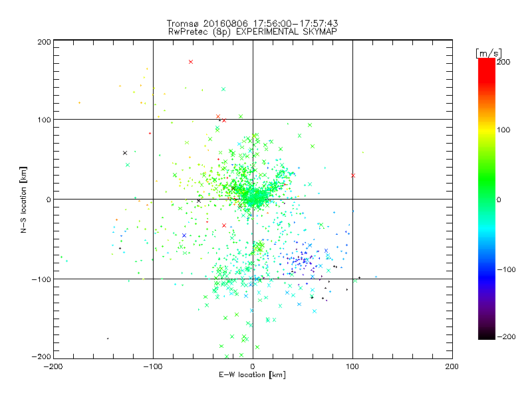Image resolution: width=532 pixels, height=399 pixels.
Task: Click the "-100" label beside the colorbar
Action: (x=506, y=269)
